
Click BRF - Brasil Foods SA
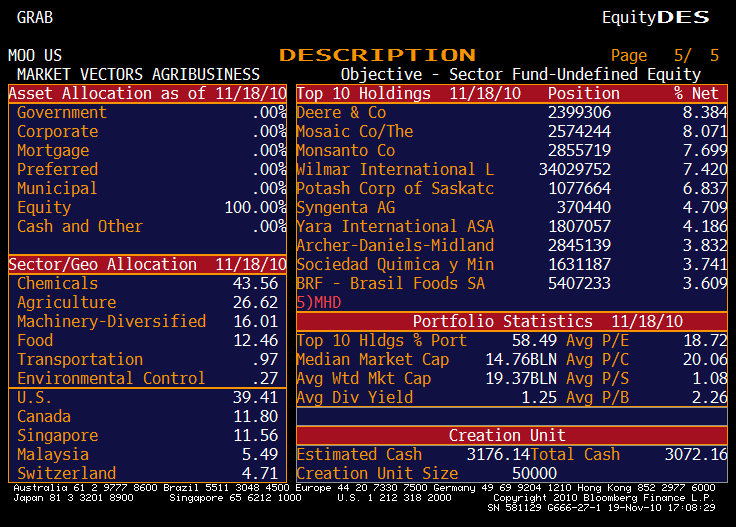click(x=390, y=284)
